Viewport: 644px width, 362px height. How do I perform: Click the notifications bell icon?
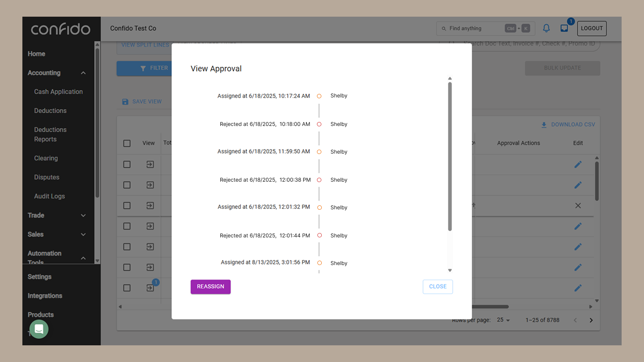coord(546,28)
